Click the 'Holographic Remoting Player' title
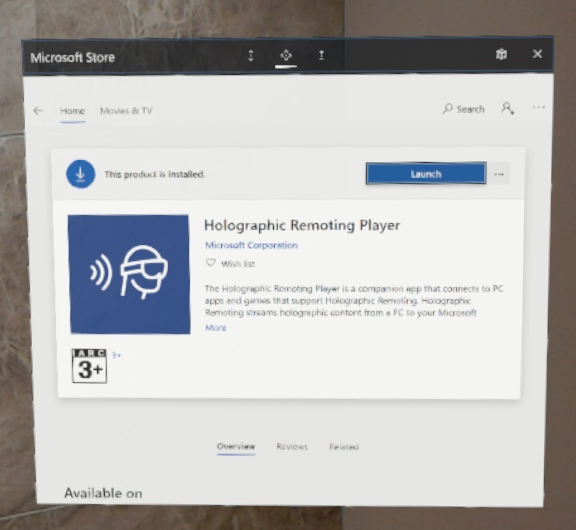The height and width of the screenshot is (530, 576). click(302, 225)
